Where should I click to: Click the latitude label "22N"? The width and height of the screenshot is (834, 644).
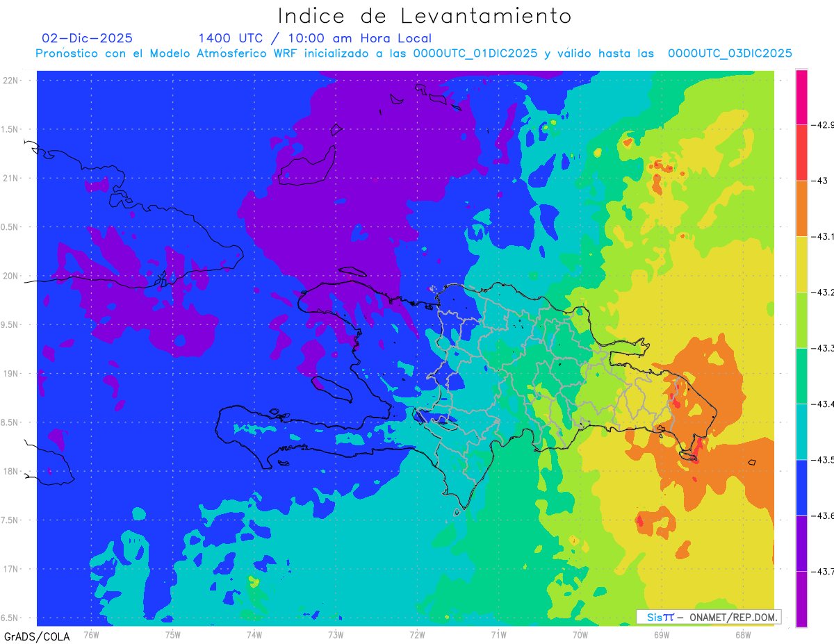point(12,81)
